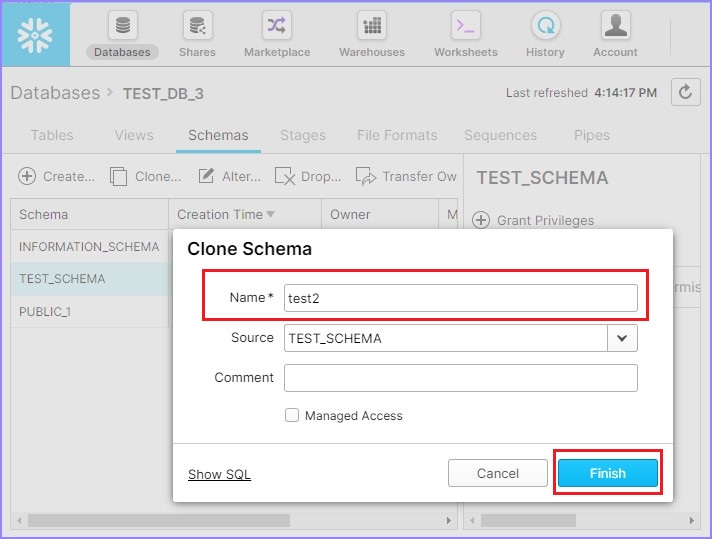Open the Account icon
The image size is (712, 539).
(615, 25)
